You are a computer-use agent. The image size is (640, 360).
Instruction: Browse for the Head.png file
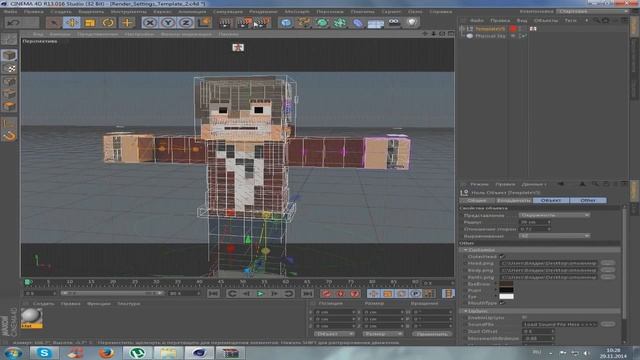(x=608, y=263)
